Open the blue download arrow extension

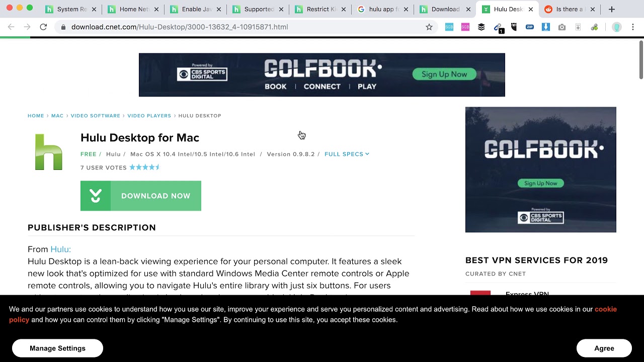click(x=546, y=27)
